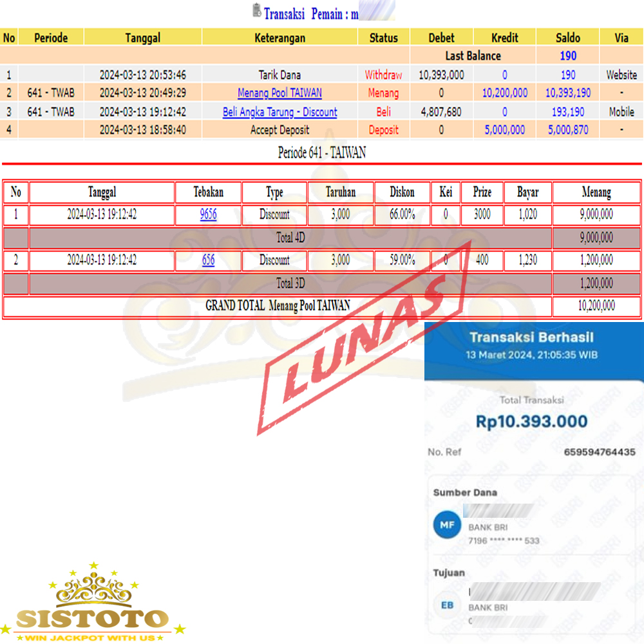Click the No. Ref number 659594764435

[599, 452]
